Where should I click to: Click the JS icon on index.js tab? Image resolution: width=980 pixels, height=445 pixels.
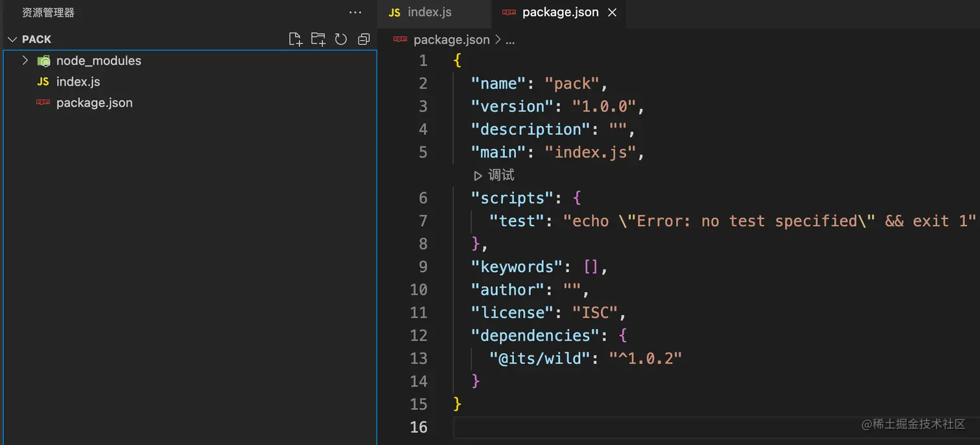[x=395, y=12]
